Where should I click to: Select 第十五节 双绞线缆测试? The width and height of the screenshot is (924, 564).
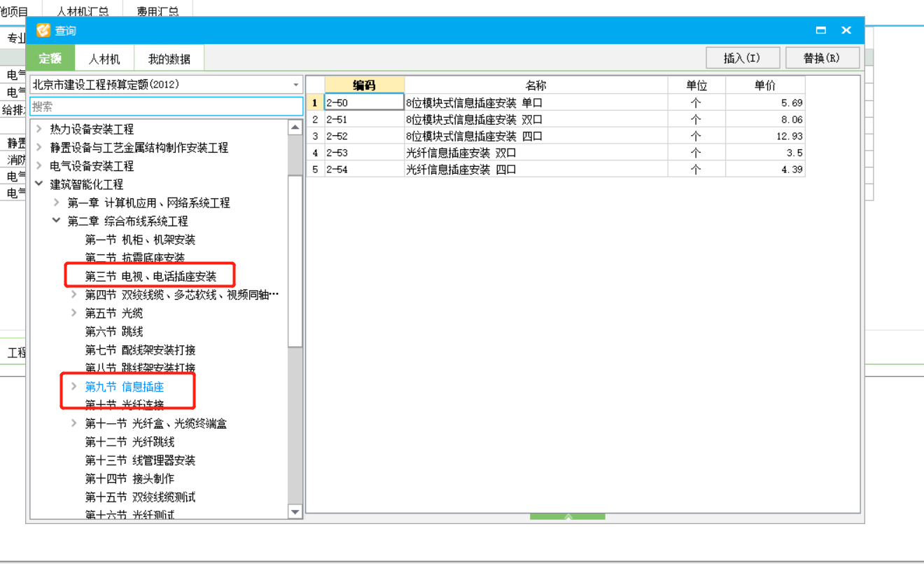point(140,497)
